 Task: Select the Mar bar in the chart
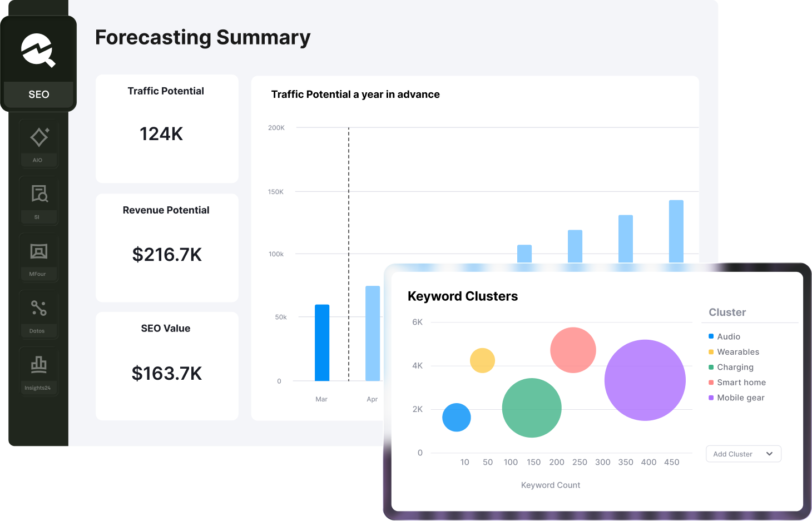tap(322, 342)
